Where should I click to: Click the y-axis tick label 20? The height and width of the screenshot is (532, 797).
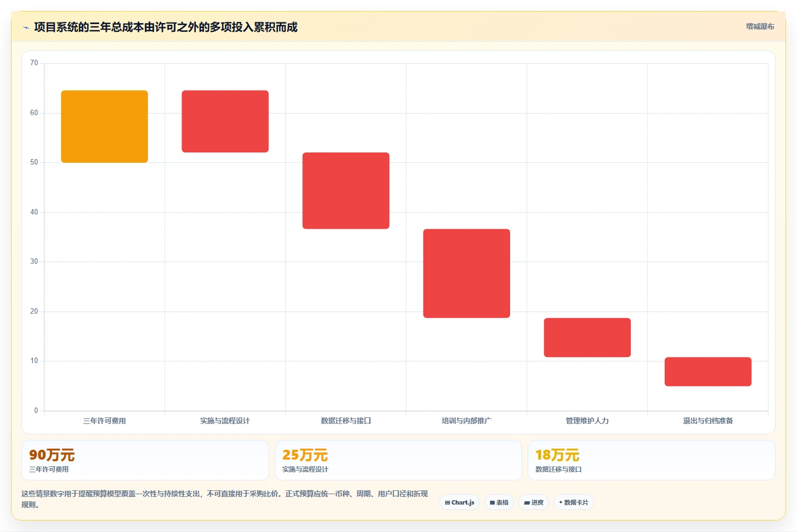point(34,312)
